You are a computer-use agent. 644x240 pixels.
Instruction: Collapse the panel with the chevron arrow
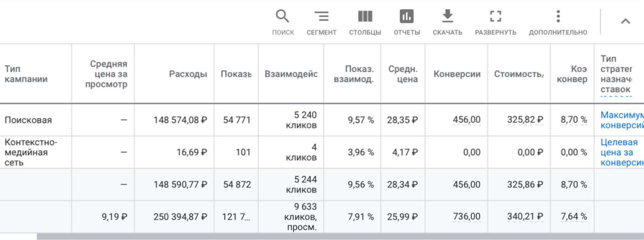click(625, 21)
